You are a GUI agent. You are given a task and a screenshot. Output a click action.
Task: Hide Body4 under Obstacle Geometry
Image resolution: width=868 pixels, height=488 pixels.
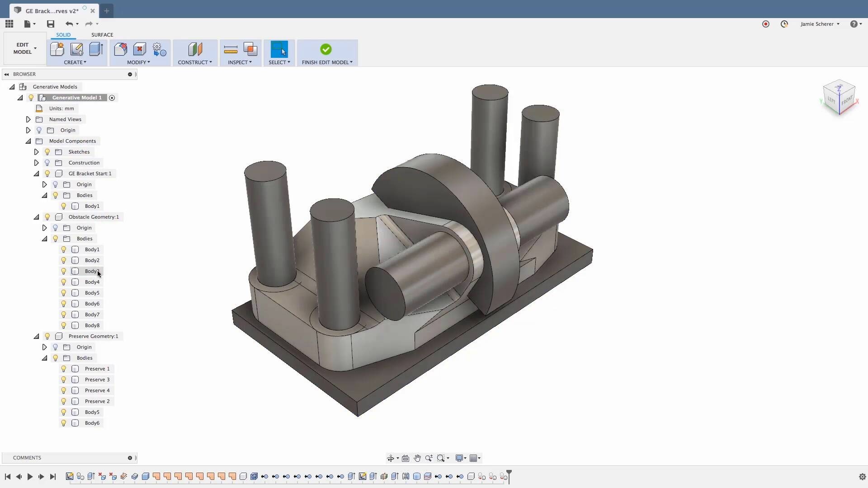click(x=63, y=282)
